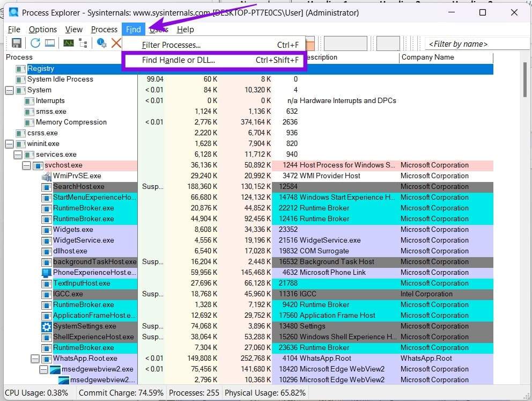Select the Memory Compression row
The height and width of the screenshot is (401, 532).
click(x=249, y=122)
